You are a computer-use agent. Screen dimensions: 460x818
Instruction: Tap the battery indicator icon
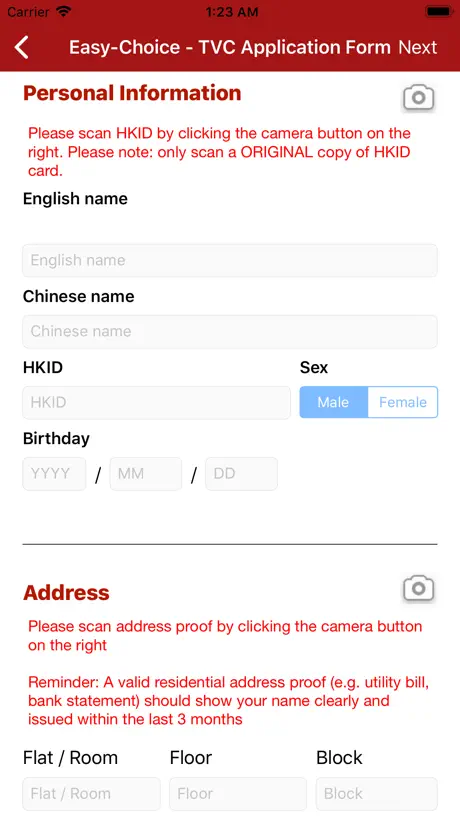(x=439, y=11)
